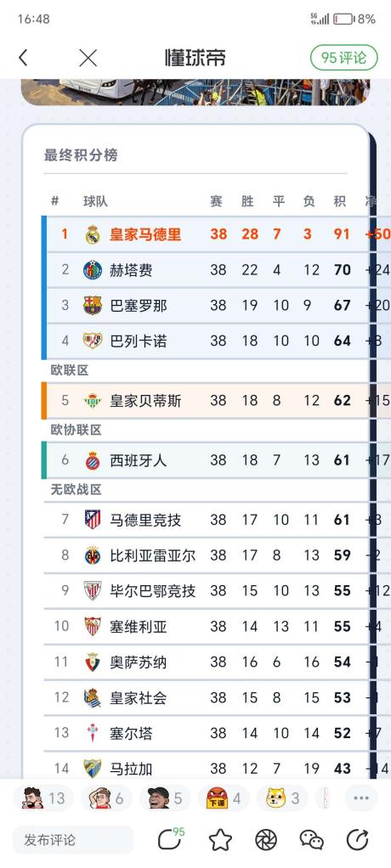This screenshot has width=391, height=868.
Task: Tap the comment bubble icon with 95
Action: click(171, 838)
